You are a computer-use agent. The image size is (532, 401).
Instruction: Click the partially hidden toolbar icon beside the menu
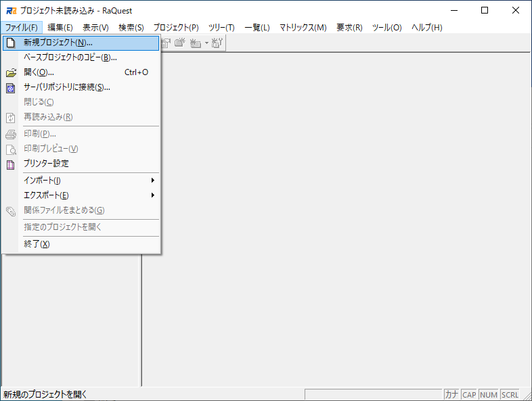click(166, 43)
